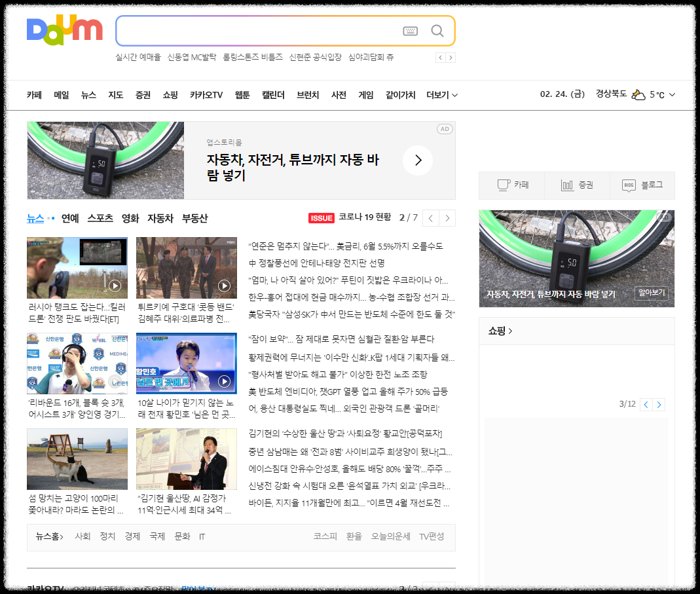Viewport: 700px width, 594px height.
Task: Open TV편성 link in news footer
Action: [x=432, y=536]
